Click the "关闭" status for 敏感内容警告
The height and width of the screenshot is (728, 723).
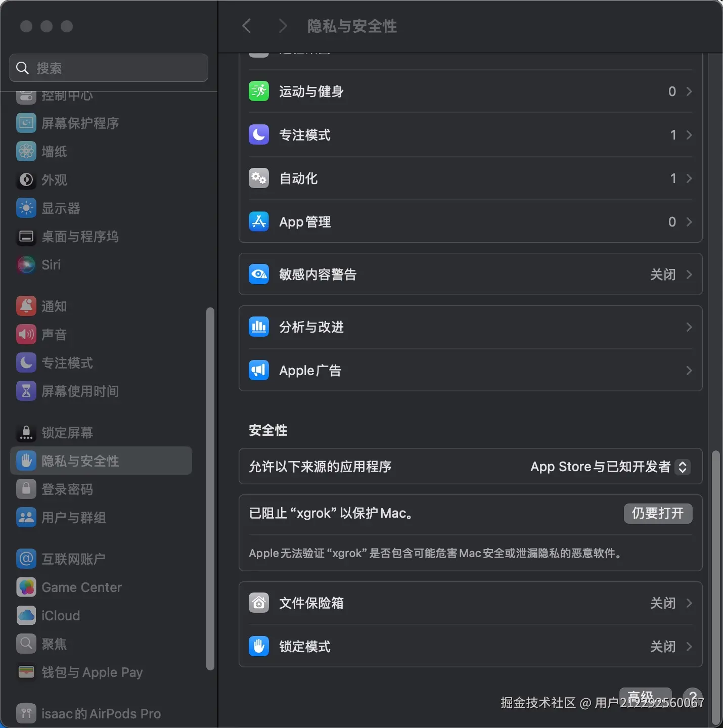pyautogui.click(x=663, y=275)
